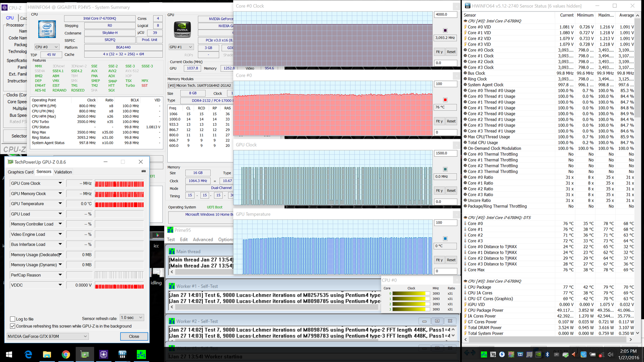644x362 pixels.
Task: Toggle the red Core #0 temperature graph square
Action: 445,100
